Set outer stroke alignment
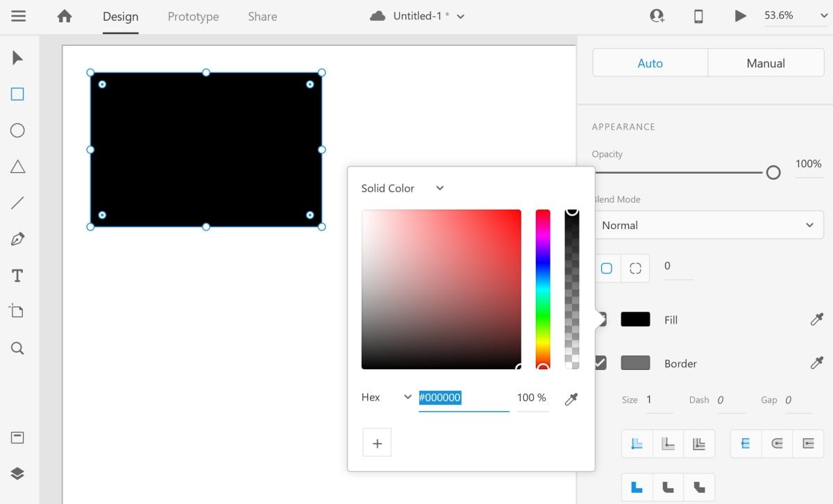This screenshot has height=504, width=833. coord(668,444)
